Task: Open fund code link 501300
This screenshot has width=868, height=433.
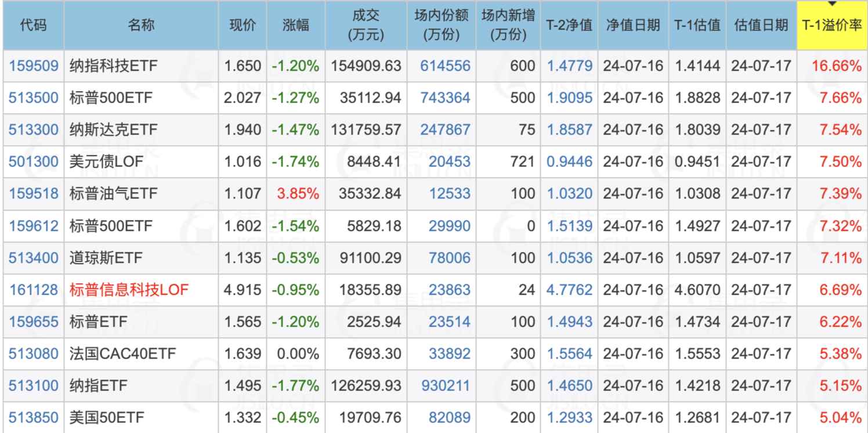Action: point(34,162)
